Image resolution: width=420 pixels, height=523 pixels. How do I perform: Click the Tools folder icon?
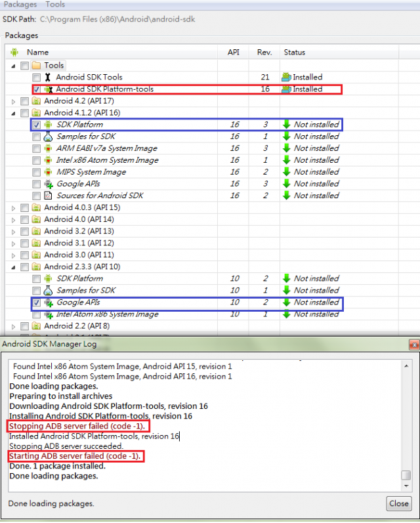pyautogui.click(x=36, y=66)
